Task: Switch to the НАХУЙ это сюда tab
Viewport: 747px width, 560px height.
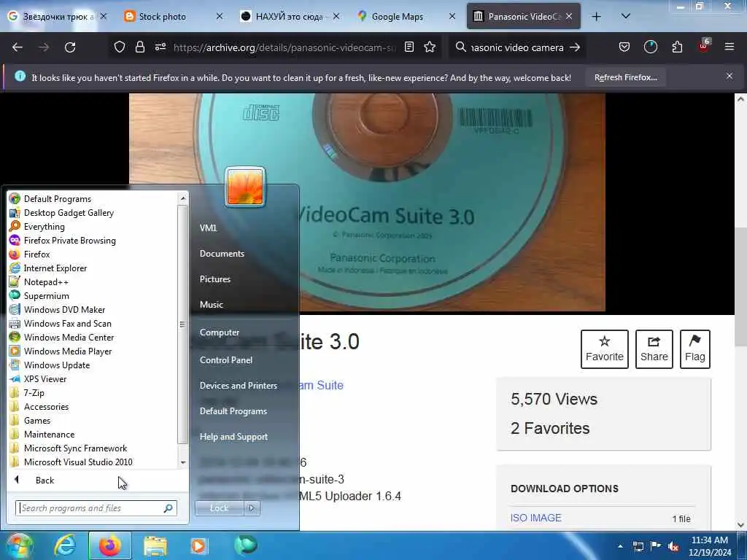Action: point(290,17)
